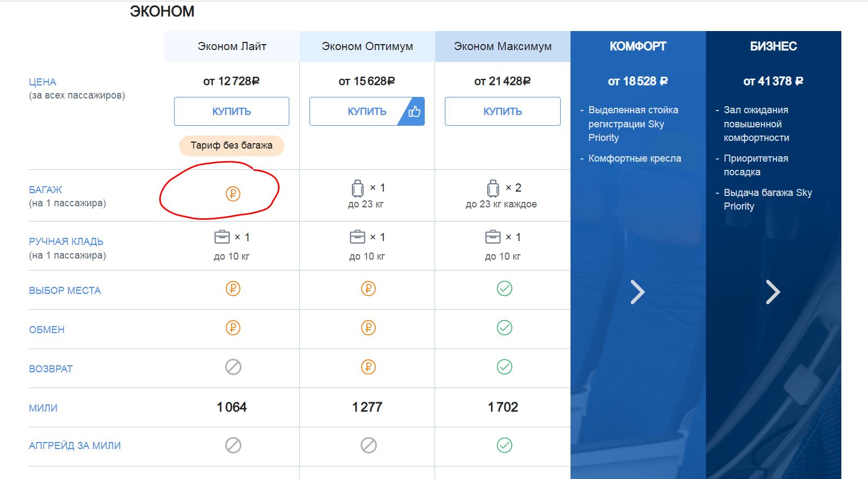Image resolution: width=868 pixels, height=479 pixels.
Task: Click the not-available icon for Эконом Лайт miles upgrade
Action: tap(233, 445)
